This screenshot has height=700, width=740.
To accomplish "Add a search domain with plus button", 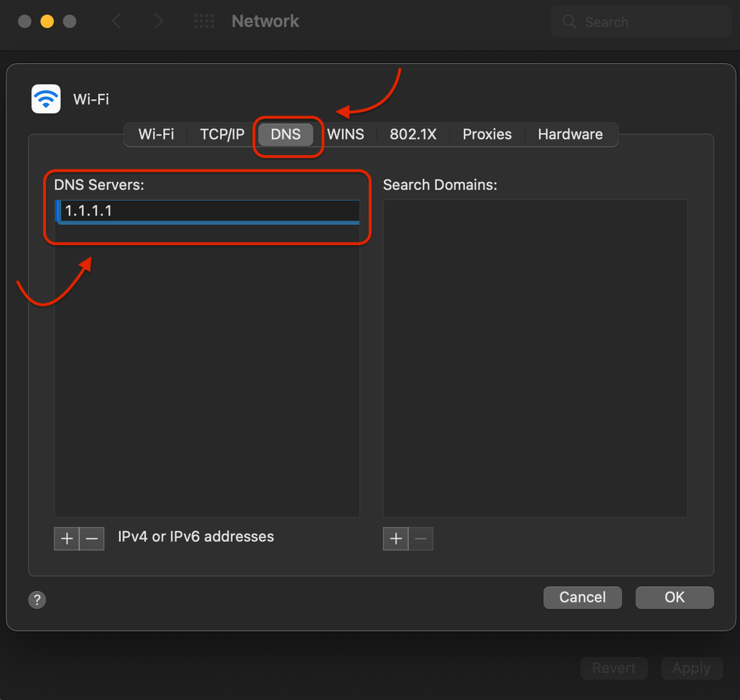I will [396, 539].
